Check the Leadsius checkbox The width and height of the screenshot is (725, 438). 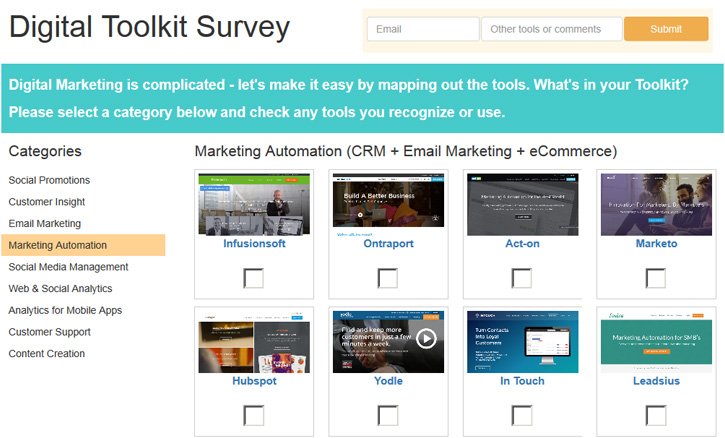pos(656,415)
